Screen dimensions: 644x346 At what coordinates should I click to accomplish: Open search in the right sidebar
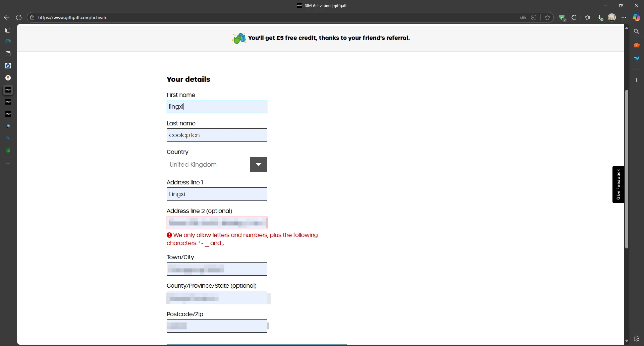[x=637, y=31]
